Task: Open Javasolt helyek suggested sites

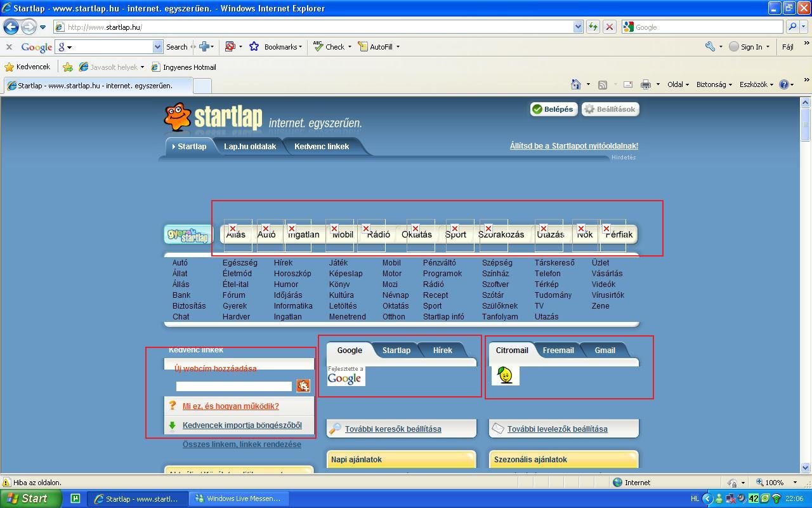Action: click(111, 67)
